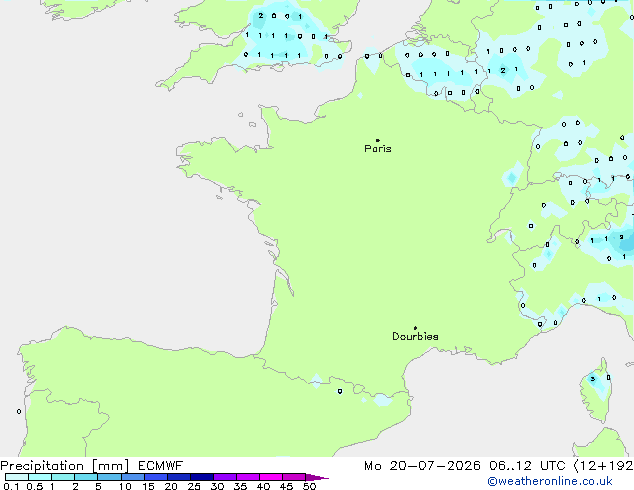Click the blue precipitation patch in eastern France
The width and height of the screenshot is (634, 490).
[x=512, y=177]
